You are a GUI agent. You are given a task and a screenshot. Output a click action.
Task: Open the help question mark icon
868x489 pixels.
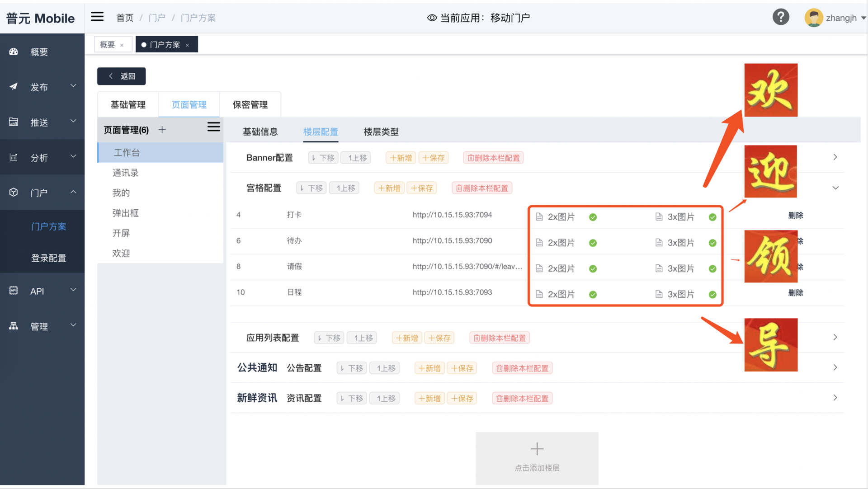coord(780,17)
